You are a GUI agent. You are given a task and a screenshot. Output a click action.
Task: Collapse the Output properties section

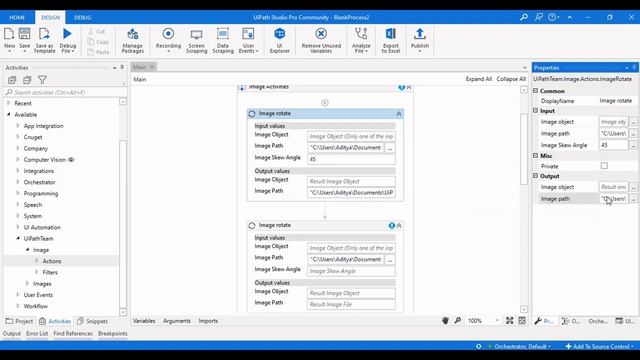coord(536,176)
